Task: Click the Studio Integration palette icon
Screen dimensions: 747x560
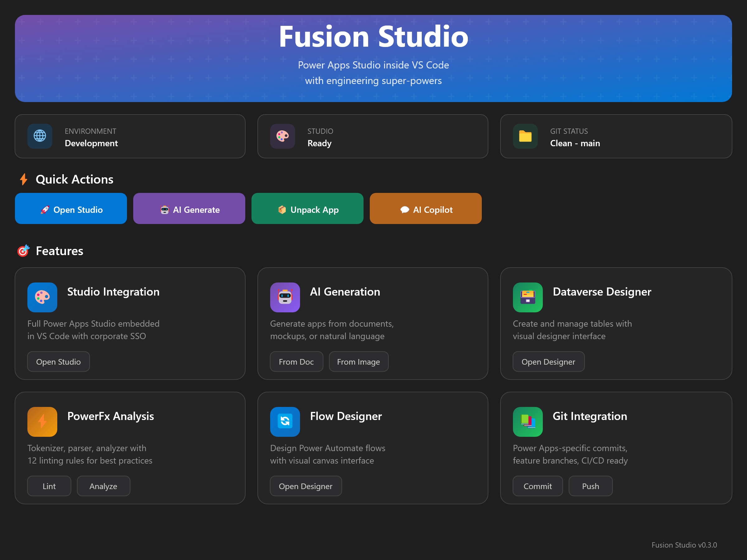Action: coord(42,297)
